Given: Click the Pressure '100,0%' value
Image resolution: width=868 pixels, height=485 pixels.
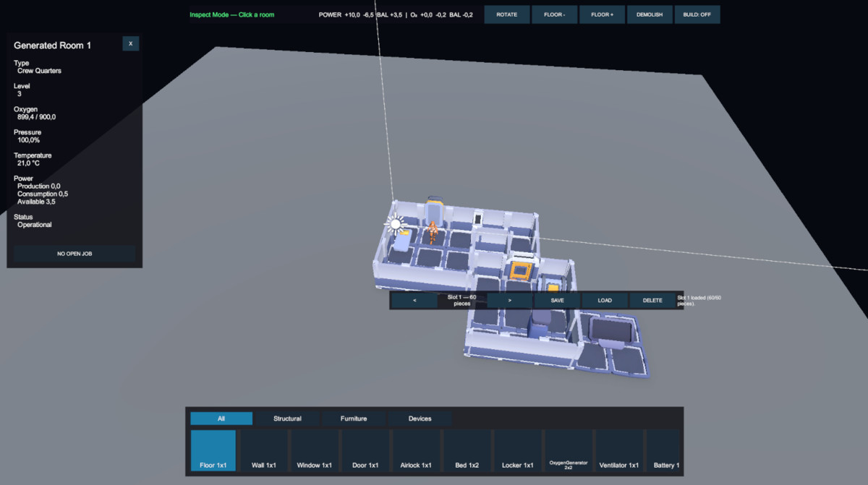Looking at the screenshot, I should pyautogui.click(x=29, y=140).
